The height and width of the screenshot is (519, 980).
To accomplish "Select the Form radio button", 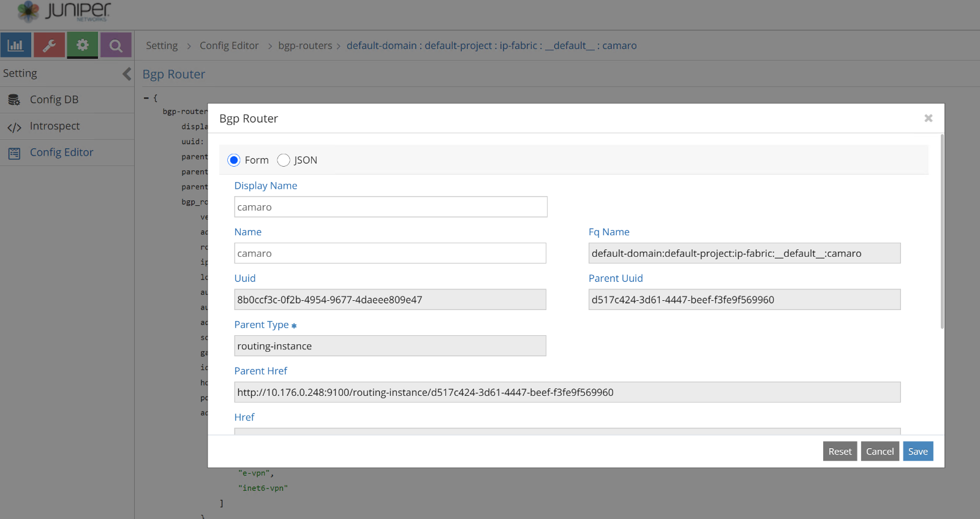I will (233, 160).
